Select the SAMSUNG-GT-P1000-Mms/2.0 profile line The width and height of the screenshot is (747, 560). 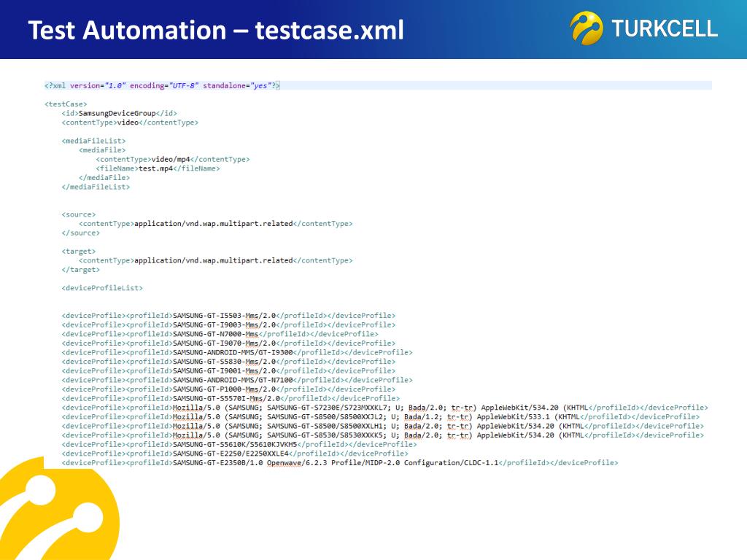(x=228, y=389)
